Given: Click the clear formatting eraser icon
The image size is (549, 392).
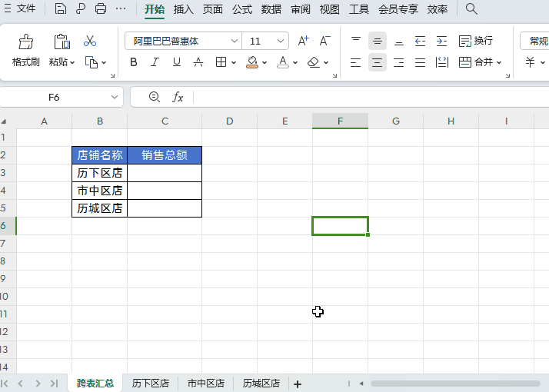Looking at the screenshot, I should (314, 62).
